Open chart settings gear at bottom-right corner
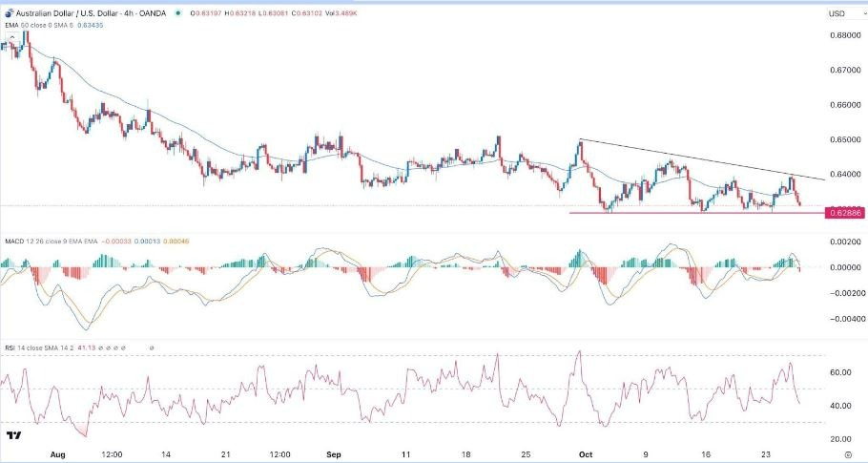This screenshot has width=868, height=463. 850,454
